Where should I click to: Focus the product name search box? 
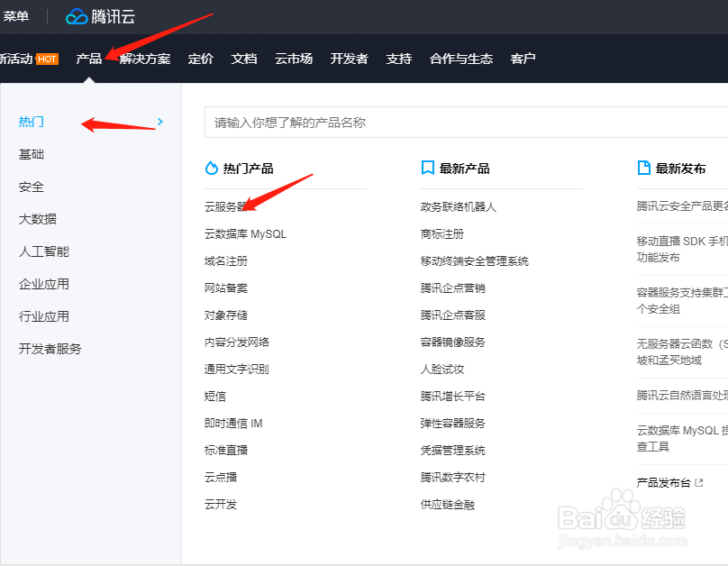click(x=466, y=122)
